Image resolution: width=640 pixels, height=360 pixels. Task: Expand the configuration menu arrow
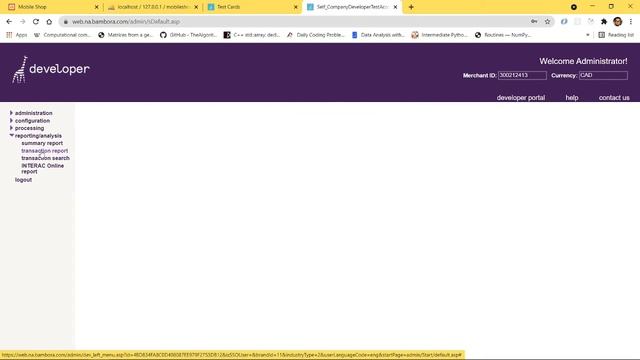[11, 121]
